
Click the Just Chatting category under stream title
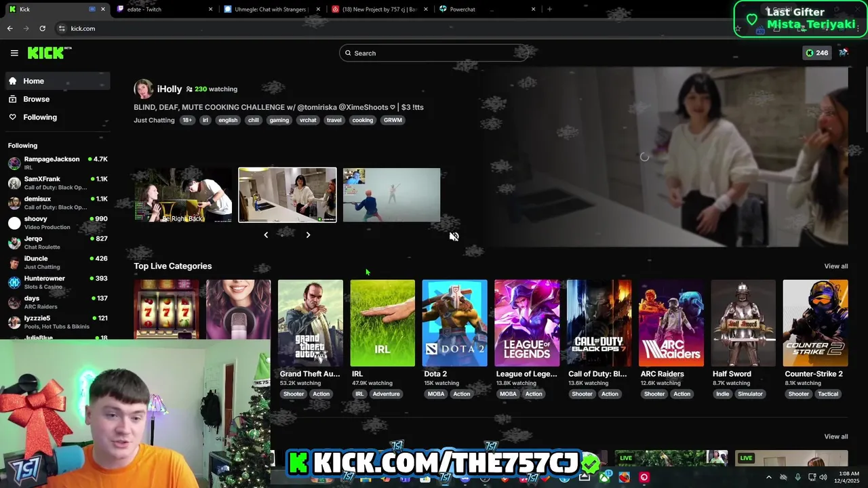[154, 120]
